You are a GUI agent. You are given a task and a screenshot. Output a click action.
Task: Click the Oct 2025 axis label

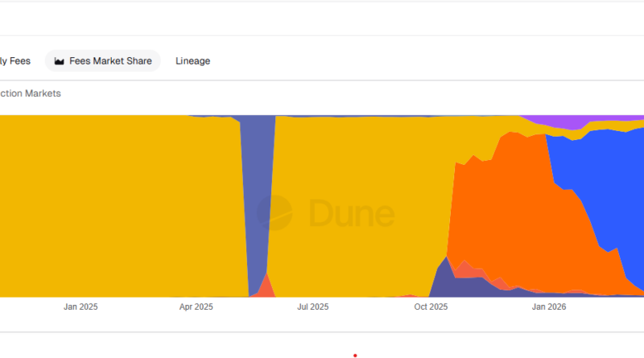tap(431, 307)
